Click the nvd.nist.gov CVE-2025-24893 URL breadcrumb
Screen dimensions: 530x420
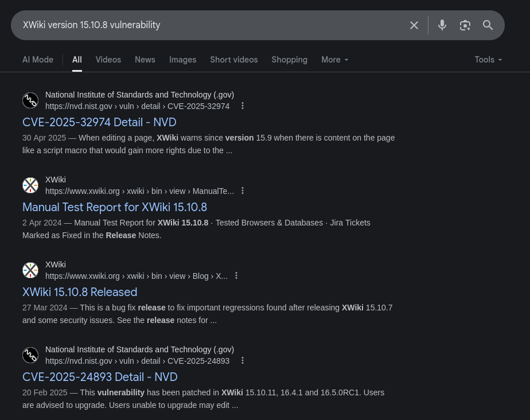(x=137, y=361)
